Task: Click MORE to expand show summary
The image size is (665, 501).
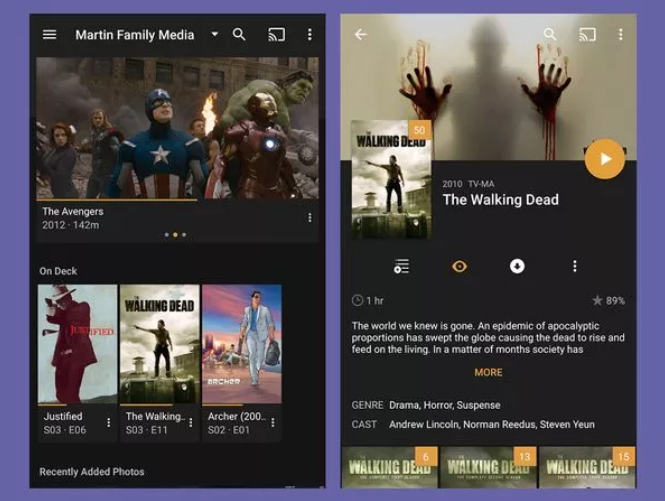Action: click(x=488, y=372)
